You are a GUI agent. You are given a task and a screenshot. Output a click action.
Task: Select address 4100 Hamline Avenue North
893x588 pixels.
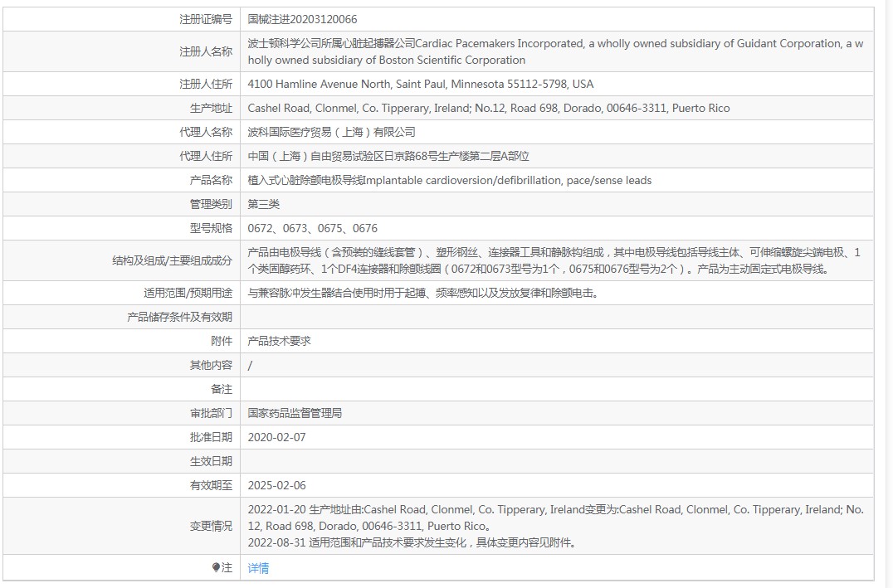pyautogui.click(x=420, y=85)
